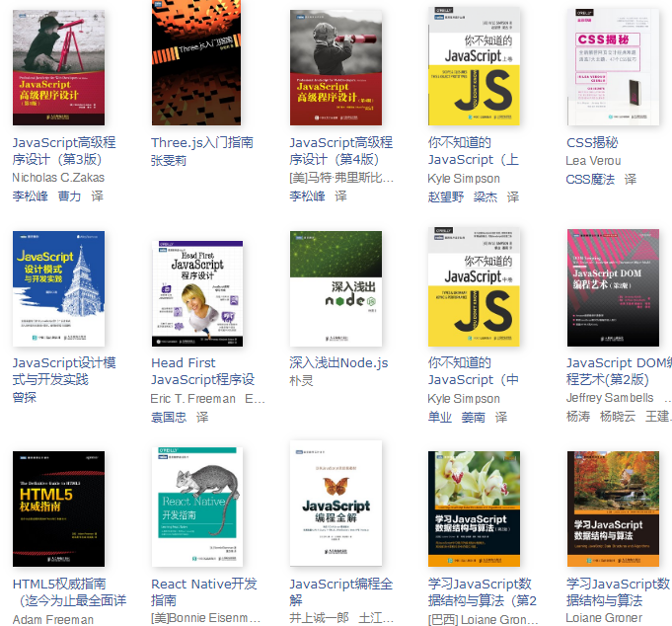
Task: Click author link 曾探
Action: (24, 397)
